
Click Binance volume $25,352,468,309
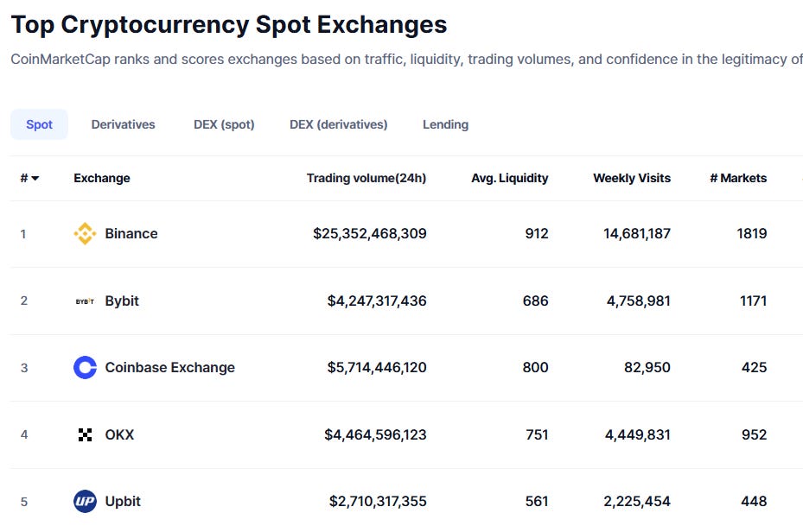[x=370, y=234]
